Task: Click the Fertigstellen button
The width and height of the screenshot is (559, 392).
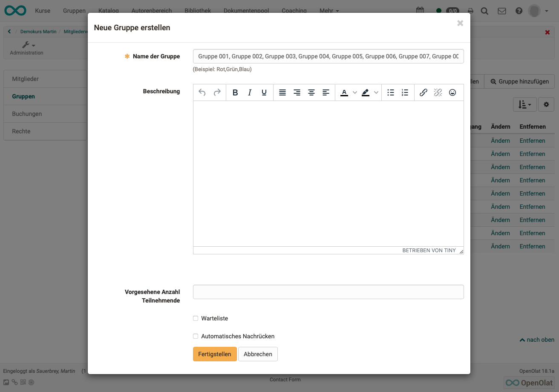Action: 215,354
